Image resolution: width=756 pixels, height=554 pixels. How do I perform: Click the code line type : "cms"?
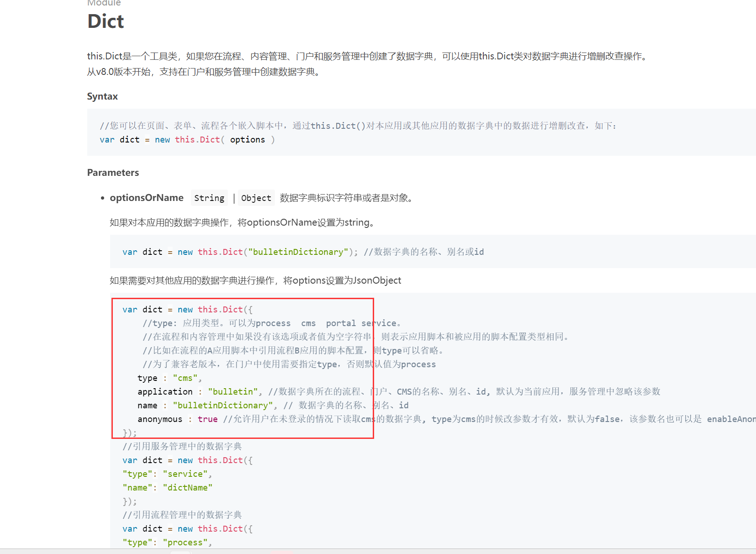pos(169,378)
